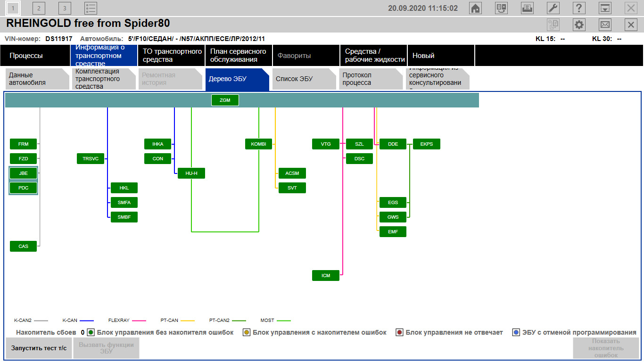The image size is (644, 362).
Task: Click the disabled document copy icon
Action: (553, 25)
